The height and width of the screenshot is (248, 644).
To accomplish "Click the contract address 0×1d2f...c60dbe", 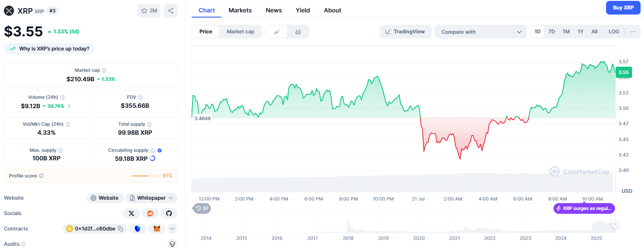I will (x=95, y=229).
